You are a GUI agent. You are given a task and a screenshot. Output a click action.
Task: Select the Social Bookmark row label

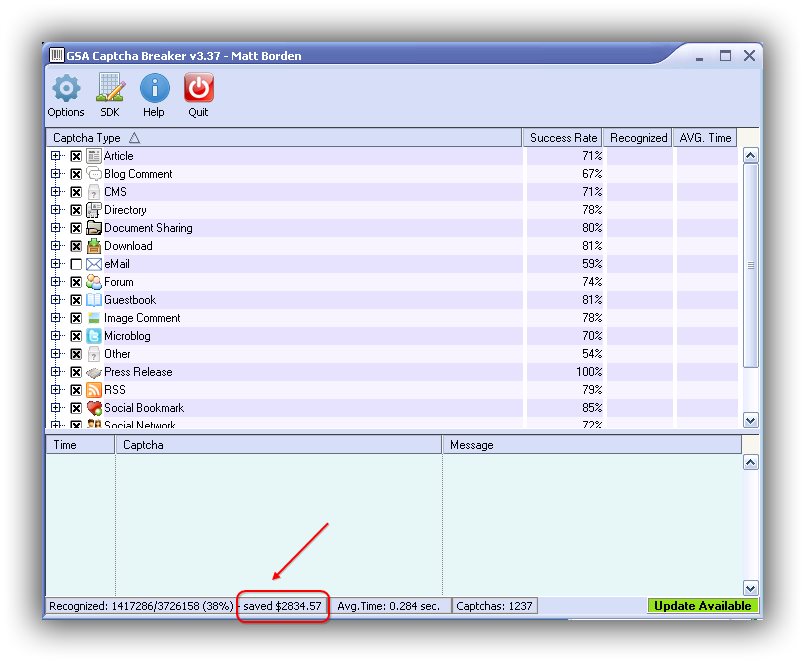click(x=144, y=408)
